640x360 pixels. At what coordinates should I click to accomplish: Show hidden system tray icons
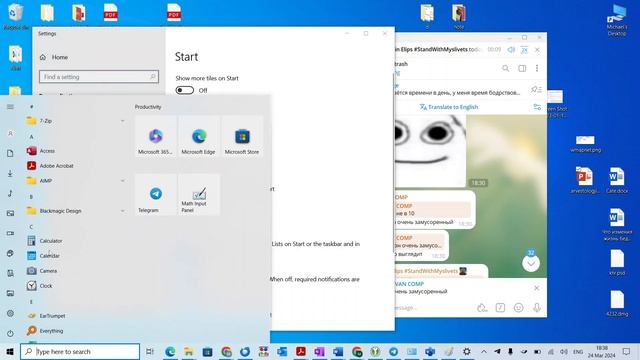click(x=484, y=351)
